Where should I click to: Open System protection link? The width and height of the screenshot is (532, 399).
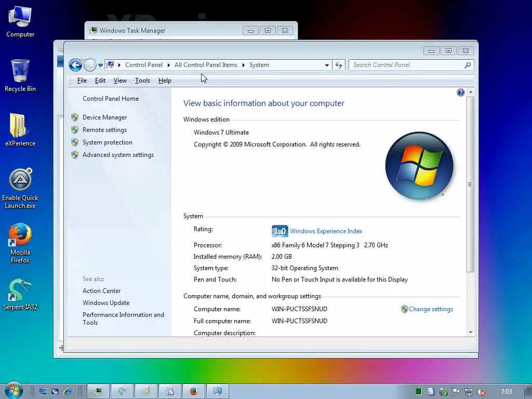pyautogui.click(x=107, y=142)
